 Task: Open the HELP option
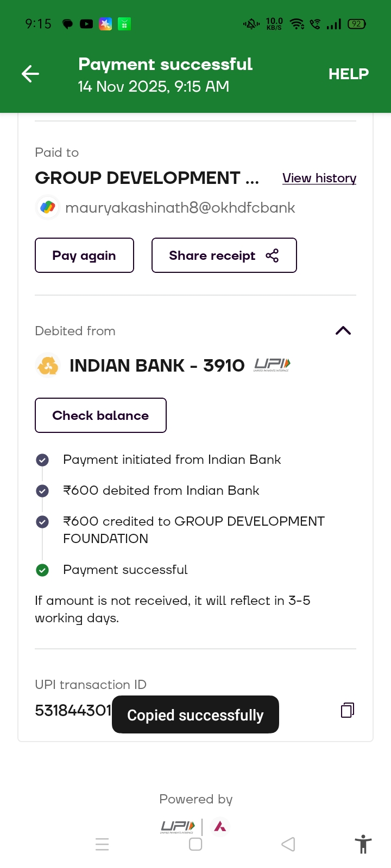pos(348,74)
